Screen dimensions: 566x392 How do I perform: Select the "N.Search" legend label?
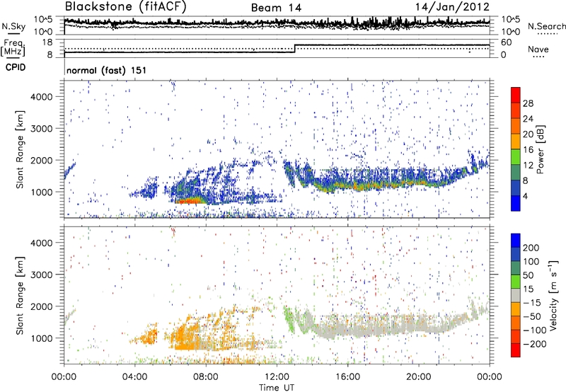click(x=546, y=26)
